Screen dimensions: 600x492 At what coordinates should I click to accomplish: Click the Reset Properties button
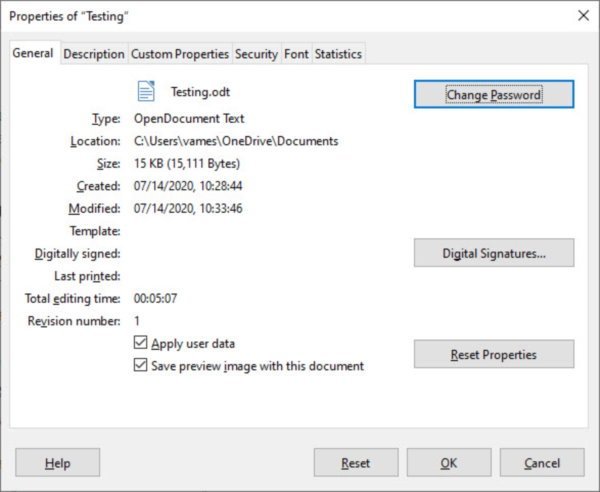point(494,354)
